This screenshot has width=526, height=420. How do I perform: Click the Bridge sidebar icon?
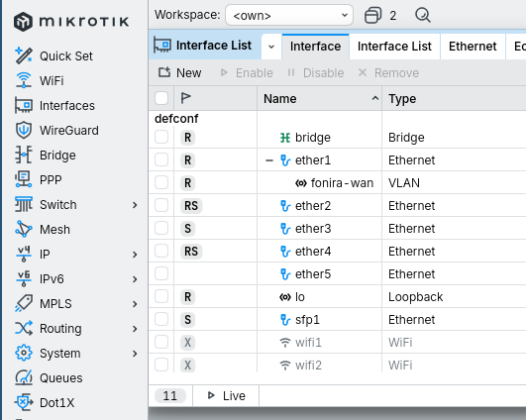pos(24,155)
